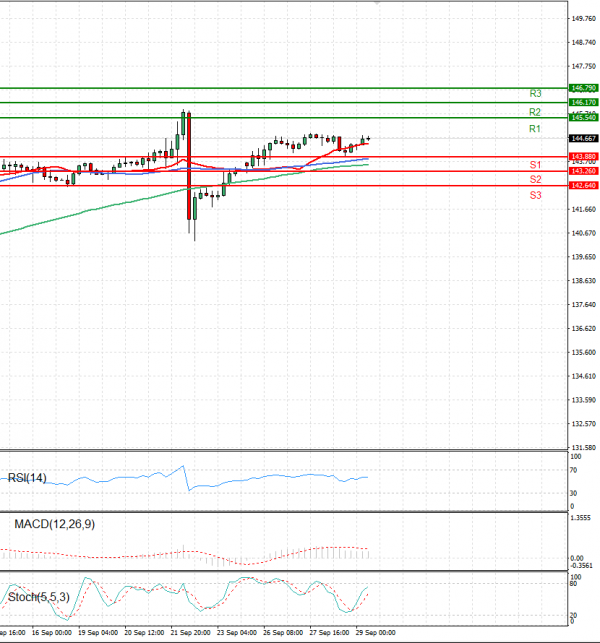Click the S2 support label

point(535,179)
